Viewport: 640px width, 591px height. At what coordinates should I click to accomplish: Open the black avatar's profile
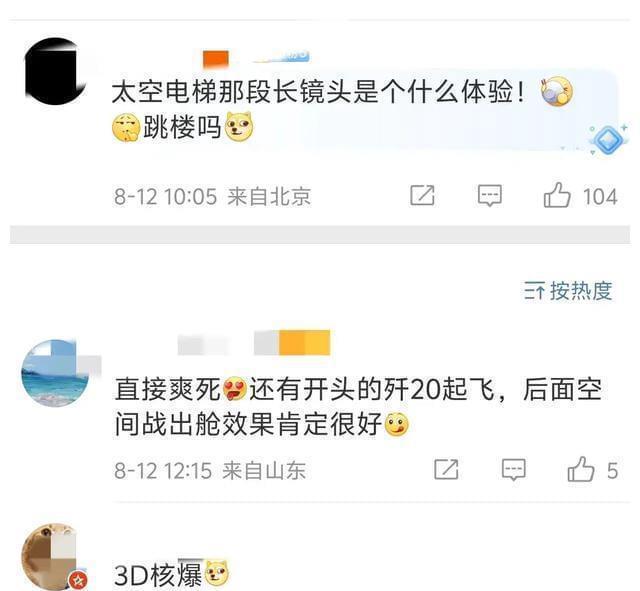(x=55, y=71)
